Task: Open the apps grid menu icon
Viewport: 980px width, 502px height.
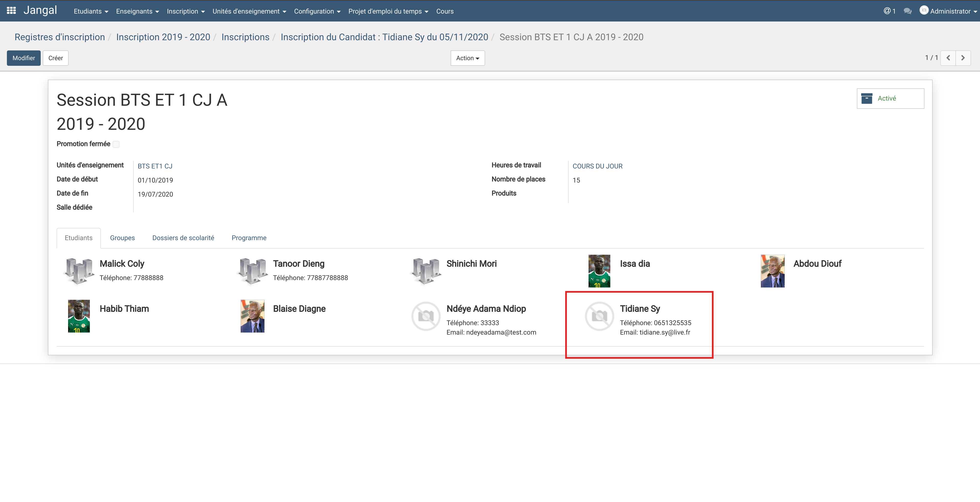Action: tap(12, 11)
